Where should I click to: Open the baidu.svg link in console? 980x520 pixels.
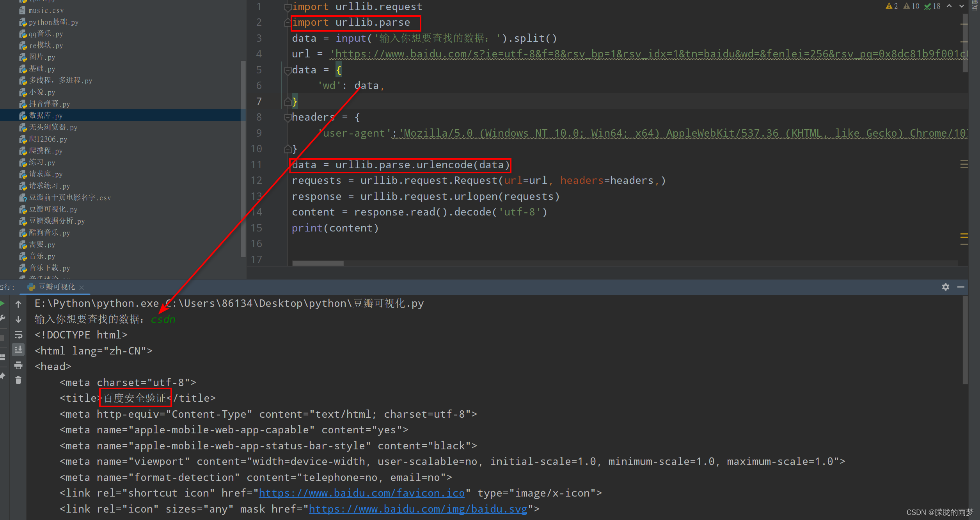click(x=418, y=509)
